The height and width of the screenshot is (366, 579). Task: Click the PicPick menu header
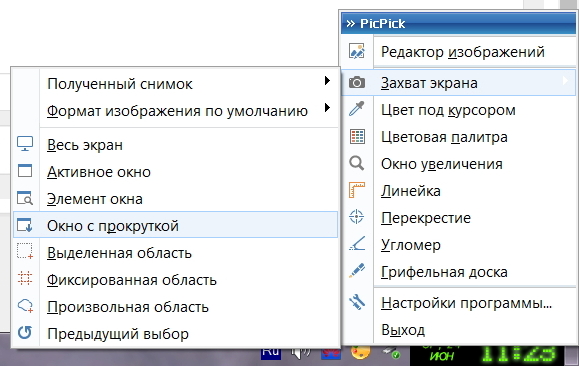click(458, 23)
